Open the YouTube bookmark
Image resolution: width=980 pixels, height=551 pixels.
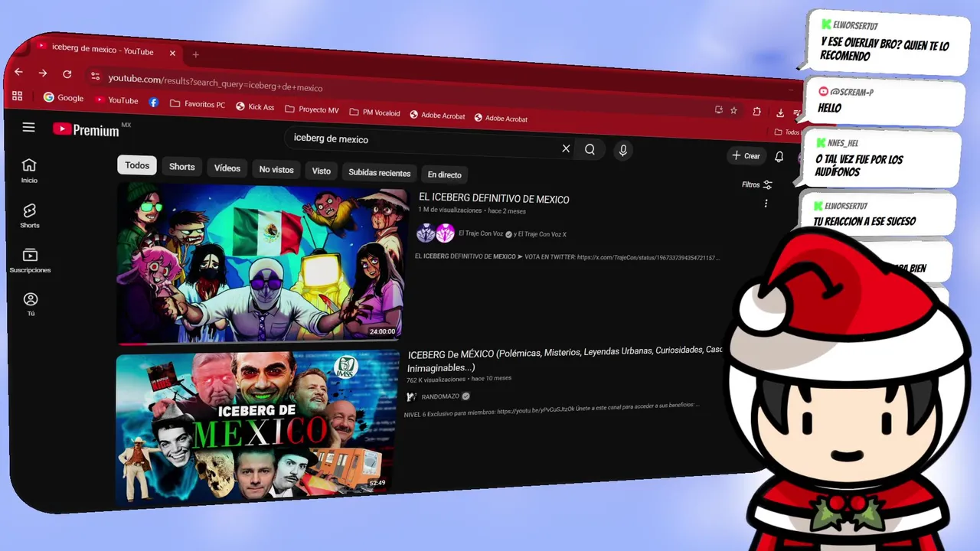(116, 100)
